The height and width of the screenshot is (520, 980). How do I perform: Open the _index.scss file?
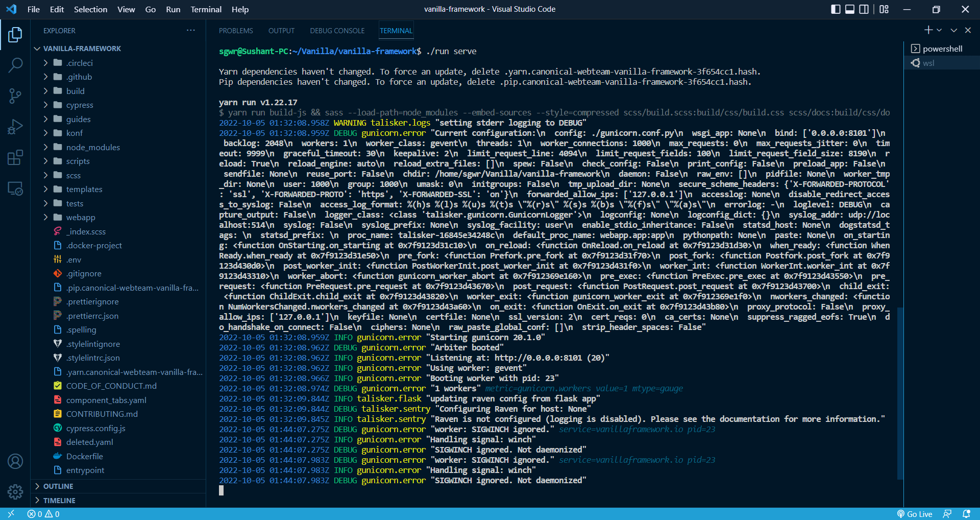(118, 231)
